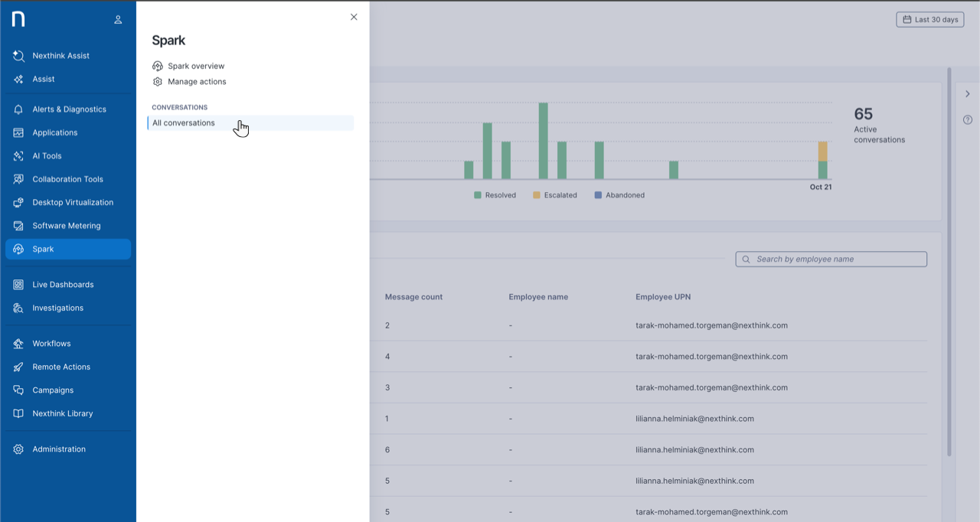This screenshot has width=980, height=522.
Task: Open AI Tools in the sidebar
Action: (47, 156)
